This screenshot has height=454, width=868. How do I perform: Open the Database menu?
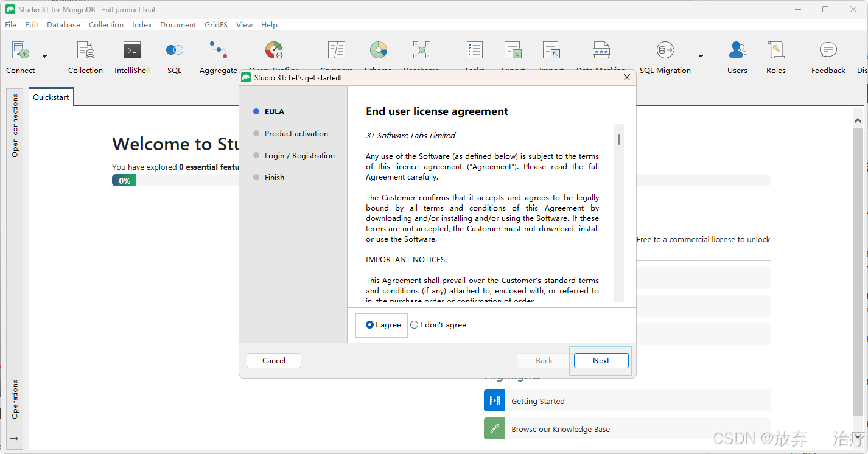[63, 25]
